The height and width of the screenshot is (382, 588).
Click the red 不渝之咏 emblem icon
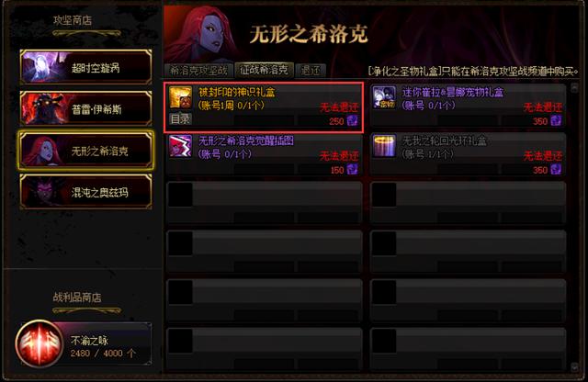pos(40,343)
